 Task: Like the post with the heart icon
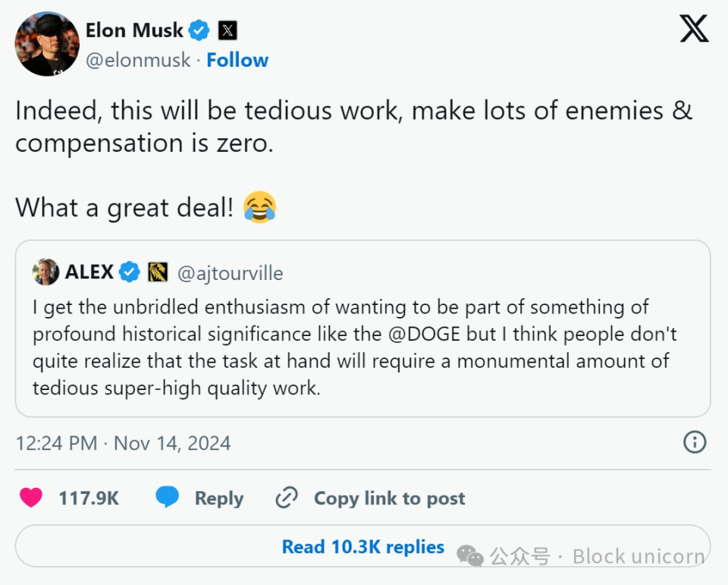point(31,498)
